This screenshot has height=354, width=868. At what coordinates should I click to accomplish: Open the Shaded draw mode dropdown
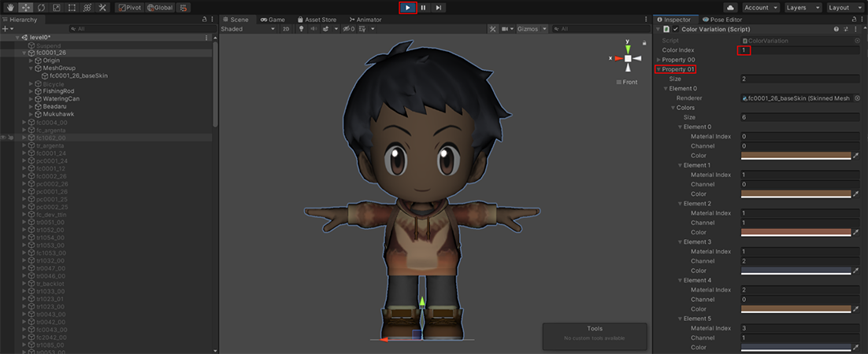[248, 29]
